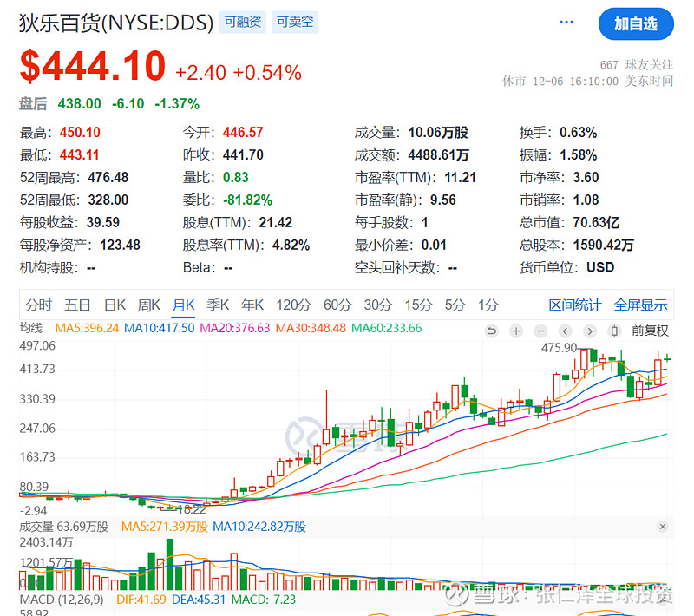Click the 52周最高 value 476.48
This screenshot has width=694, height=616.
108,178
